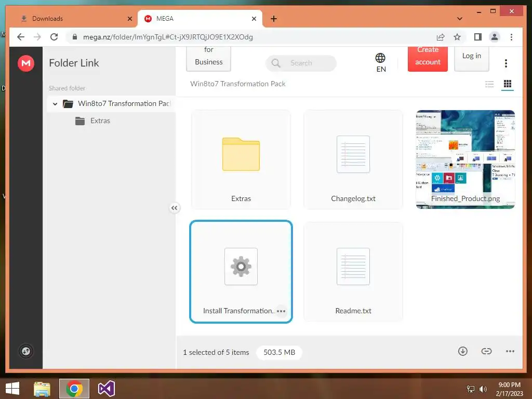Open the Chrome profile avatar
This screenshot has width=532, height=399.
pos(495,37)
